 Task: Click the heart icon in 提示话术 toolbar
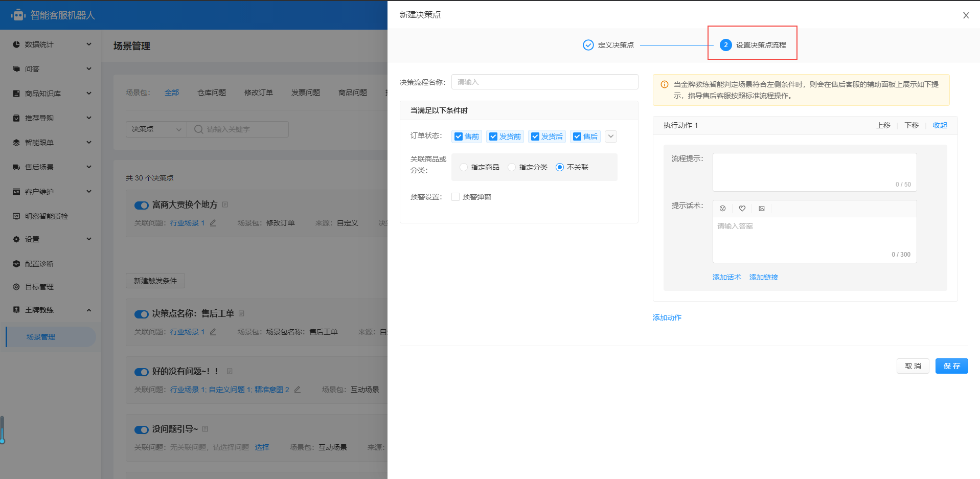(742, 209)
